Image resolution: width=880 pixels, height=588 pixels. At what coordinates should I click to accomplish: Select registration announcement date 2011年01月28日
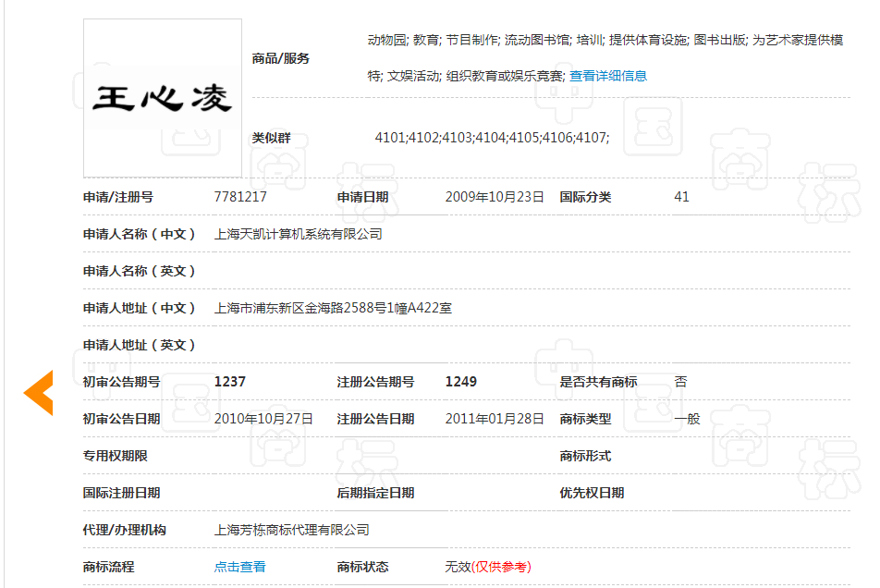[x=495, y=419]
